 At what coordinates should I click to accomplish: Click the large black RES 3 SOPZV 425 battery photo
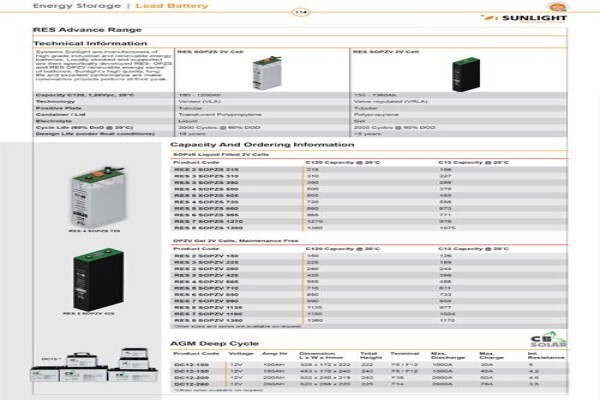pyautogui.click(x=98, y=279)
